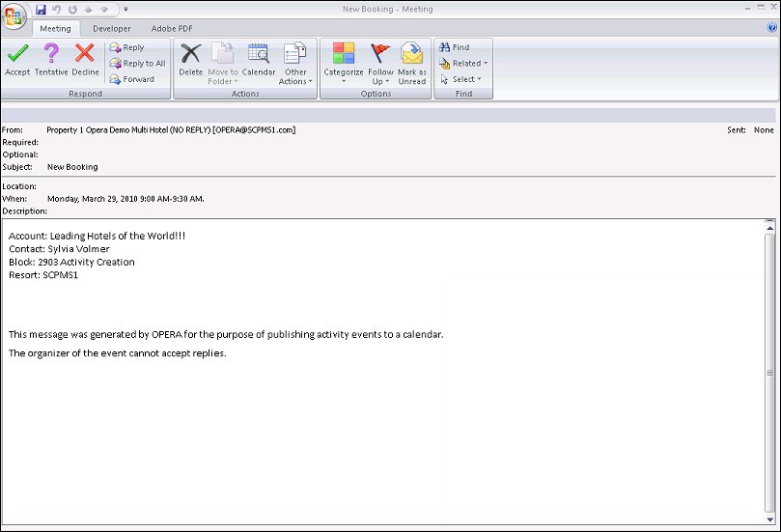The height and width of the screenshot is (532, 781).
Task: Save using the floppy disk icon
Action: pyautogui.click(x=41, y=10)
